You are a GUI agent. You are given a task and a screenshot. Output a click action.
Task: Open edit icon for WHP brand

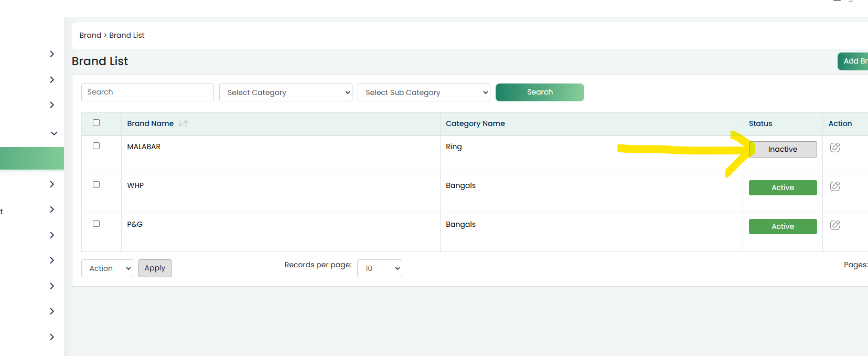point(835,186)
